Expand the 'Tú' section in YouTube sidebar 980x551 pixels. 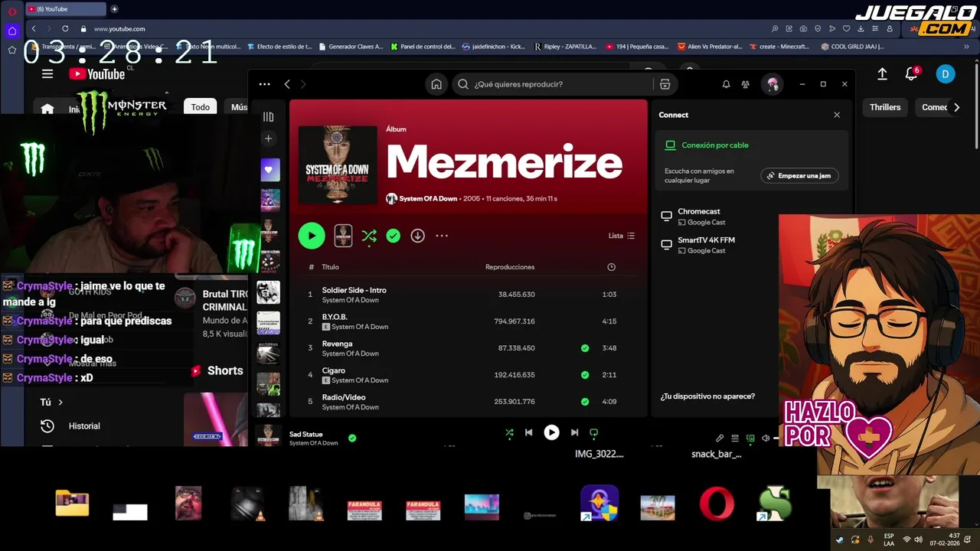(x=51, y=402)
